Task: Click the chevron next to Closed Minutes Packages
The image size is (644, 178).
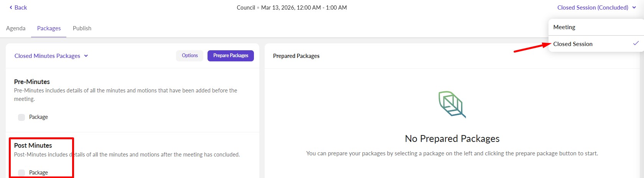Action: click(x=86, y=56)
